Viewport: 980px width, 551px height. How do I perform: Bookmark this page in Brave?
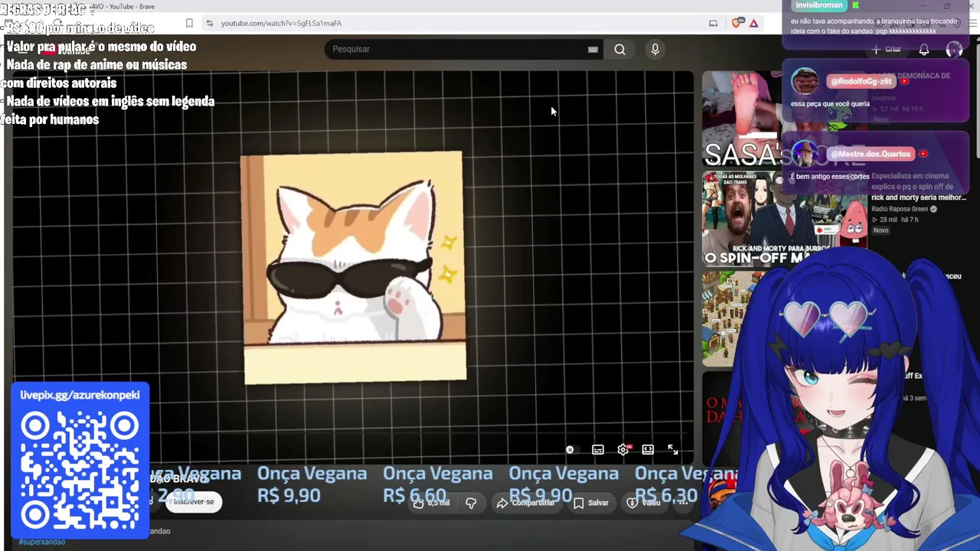pos(189,23)
